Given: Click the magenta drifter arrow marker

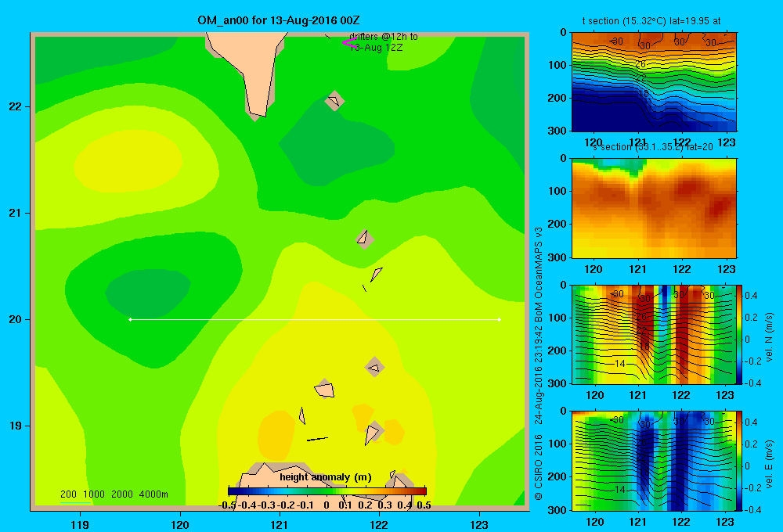Looking at the screenshot, I should point(348,43).
